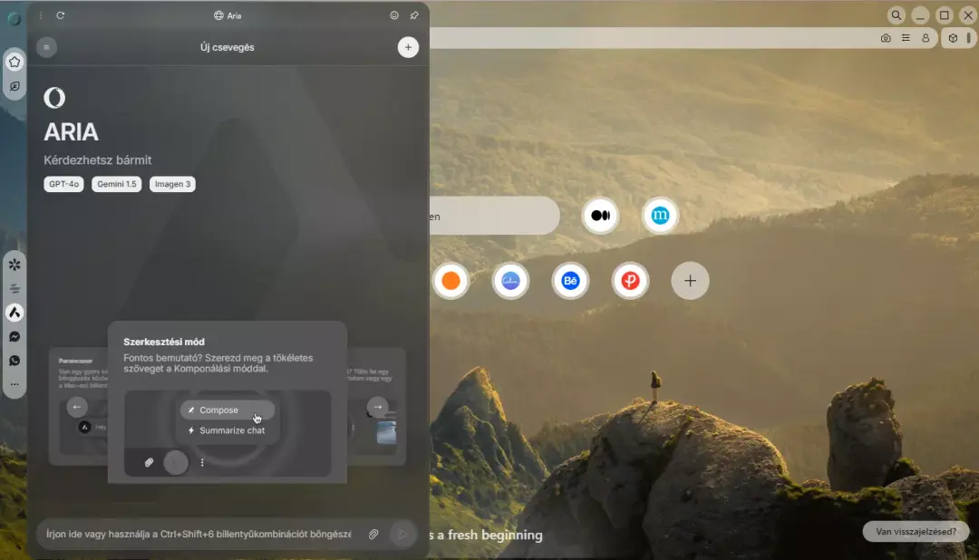979x560 pixels.
Task: Select the Gemini 1.5 model chip
Action: coord(117,184)
